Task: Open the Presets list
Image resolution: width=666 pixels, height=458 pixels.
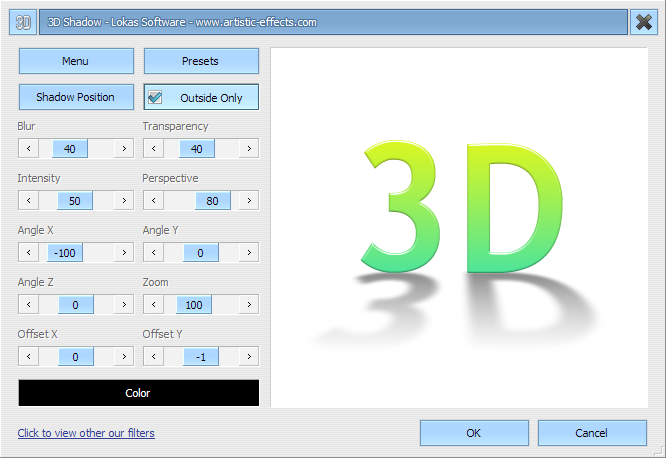Action: click(201, 61)
